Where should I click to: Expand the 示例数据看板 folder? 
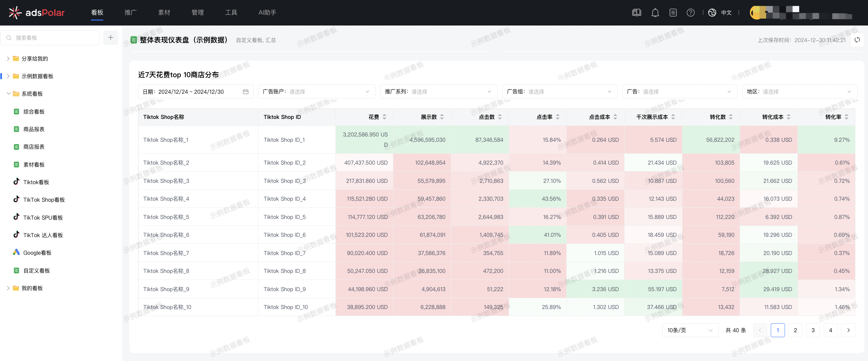(x=8, y=76)
